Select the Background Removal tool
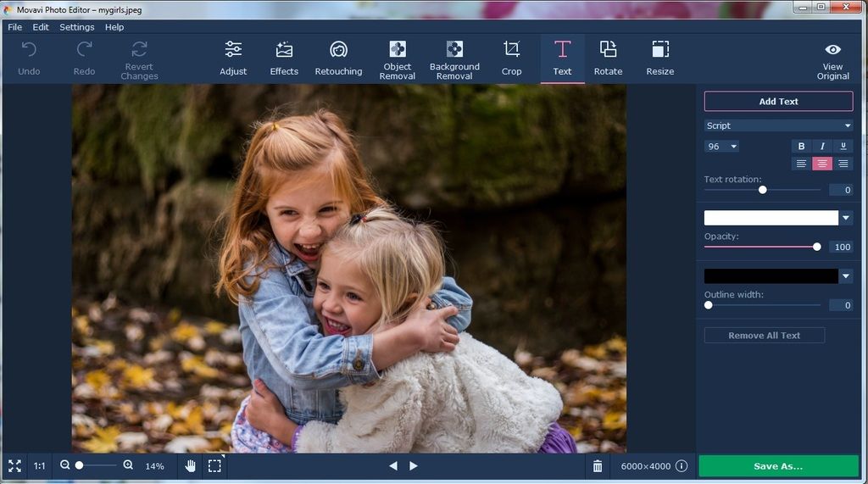Screen dimensions: 868x484 (454, 60)
